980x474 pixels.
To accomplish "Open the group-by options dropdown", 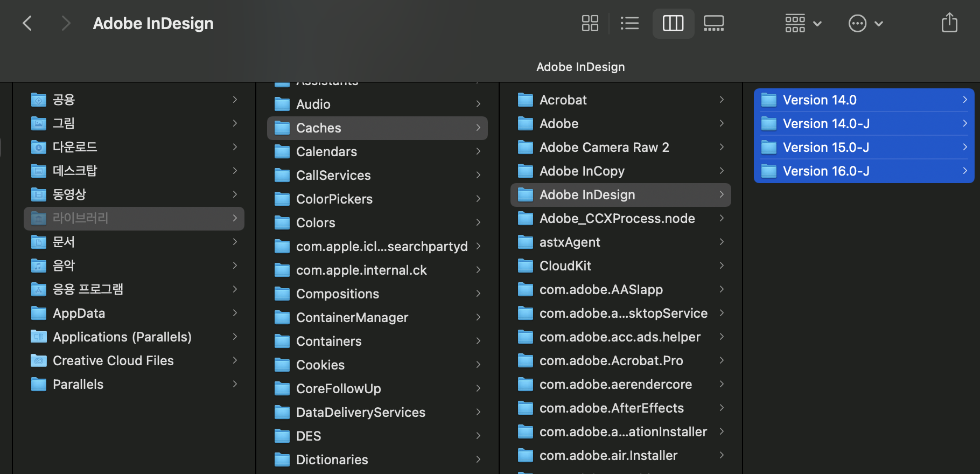I will pyautogui.click(x=803, y=23).
